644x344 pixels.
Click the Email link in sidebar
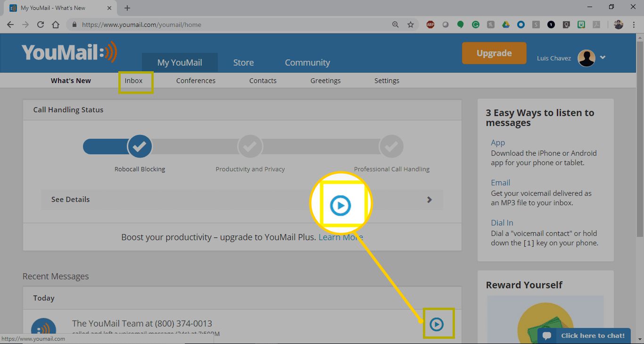[500, 183]
